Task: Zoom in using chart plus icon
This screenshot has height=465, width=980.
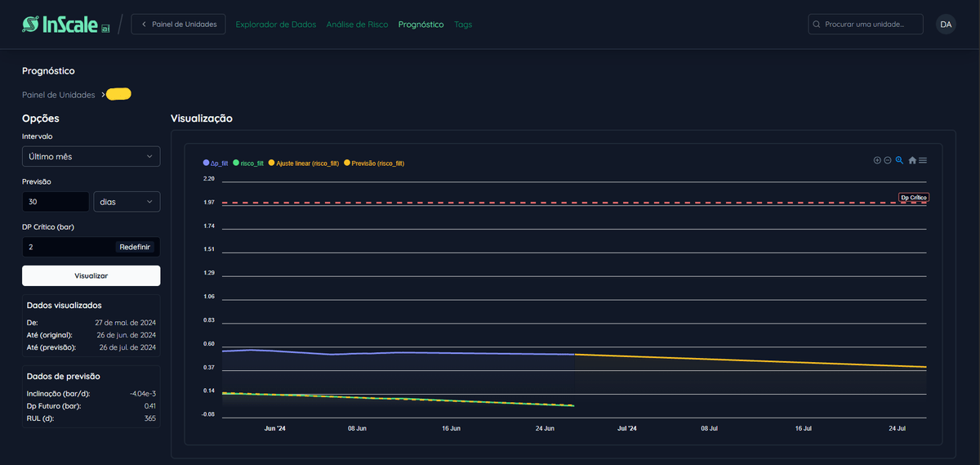Action: 877,160
